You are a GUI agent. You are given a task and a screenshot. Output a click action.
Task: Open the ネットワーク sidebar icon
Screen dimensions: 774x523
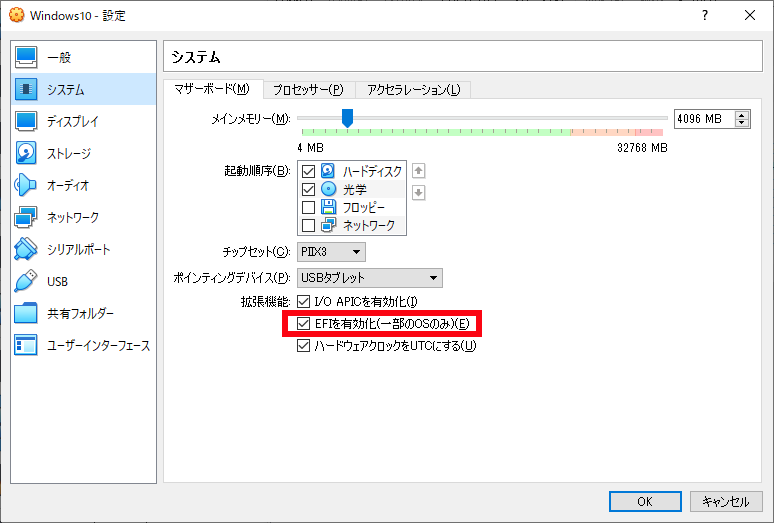click(x=26, y=217)
